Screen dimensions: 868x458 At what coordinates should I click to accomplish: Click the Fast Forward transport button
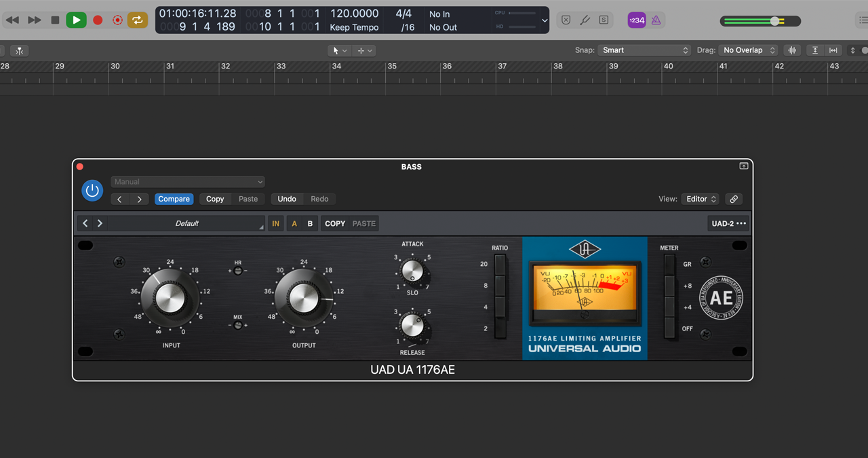[x=35, y=20]
